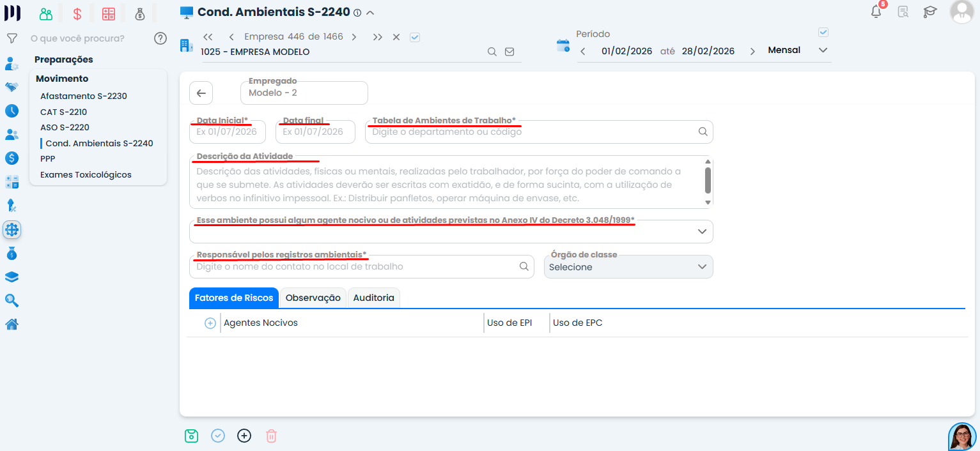Viewport: 980px width, 451px height.
Task: Toggle the checkbox above Período selector
Action: pos(823,33)
